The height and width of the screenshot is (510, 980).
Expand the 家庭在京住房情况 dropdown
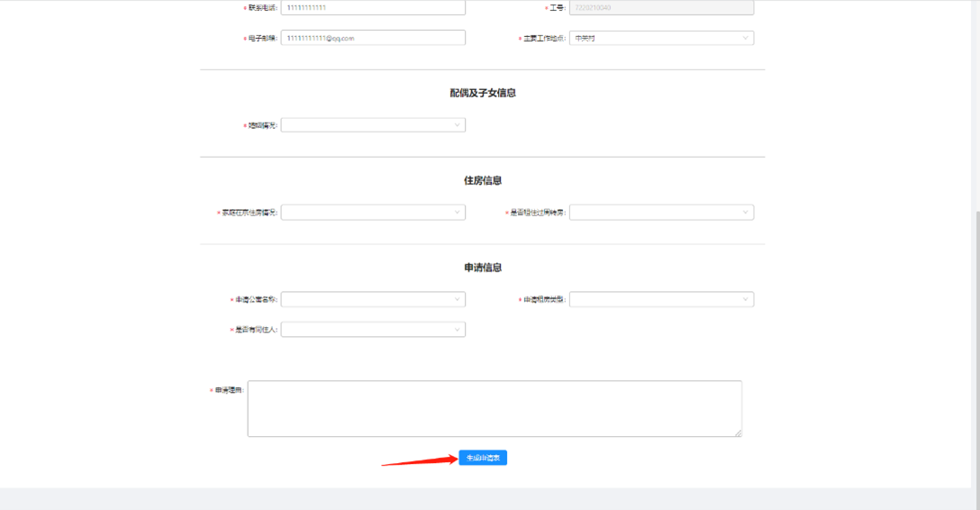369,213
